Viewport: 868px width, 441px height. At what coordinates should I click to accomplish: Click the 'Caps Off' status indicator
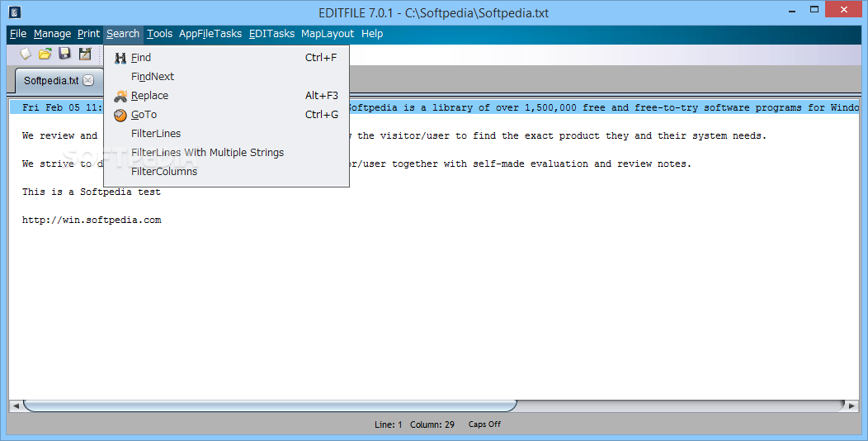tap(484, 424)
